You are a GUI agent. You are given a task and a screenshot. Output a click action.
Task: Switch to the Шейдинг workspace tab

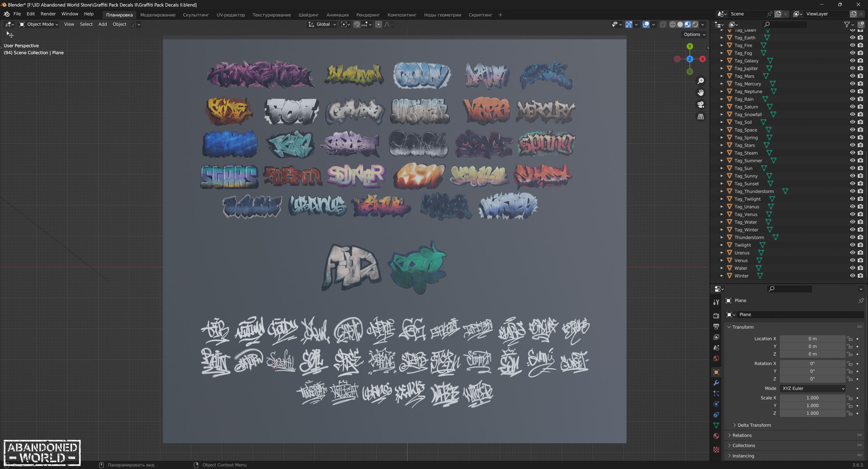[308, 15]
